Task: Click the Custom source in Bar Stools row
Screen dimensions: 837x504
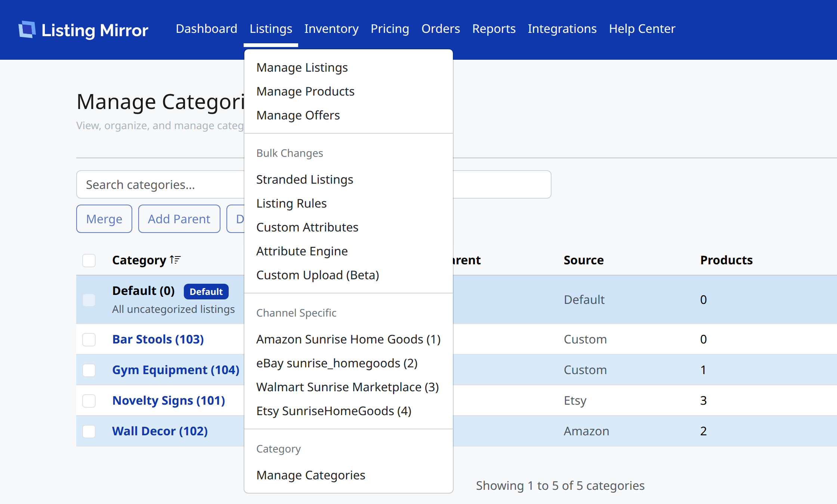Action: pyautogui.click(x=585, y=339)
